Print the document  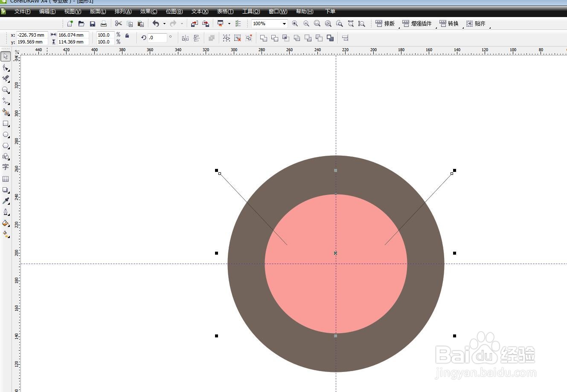point(104,24)
